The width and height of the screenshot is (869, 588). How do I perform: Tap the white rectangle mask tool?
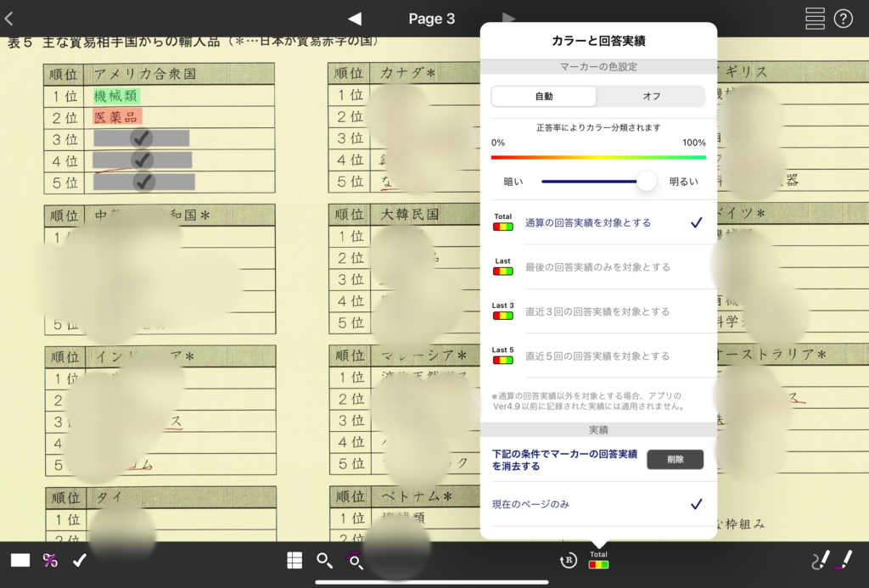(x=20, y=560)
